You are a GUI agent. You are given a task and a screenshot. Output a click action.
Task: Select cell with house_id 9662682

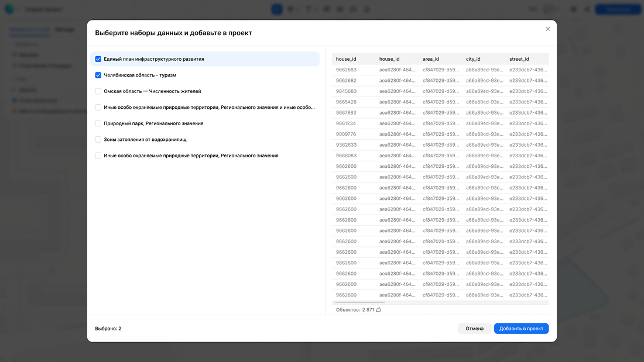[346, 81]
